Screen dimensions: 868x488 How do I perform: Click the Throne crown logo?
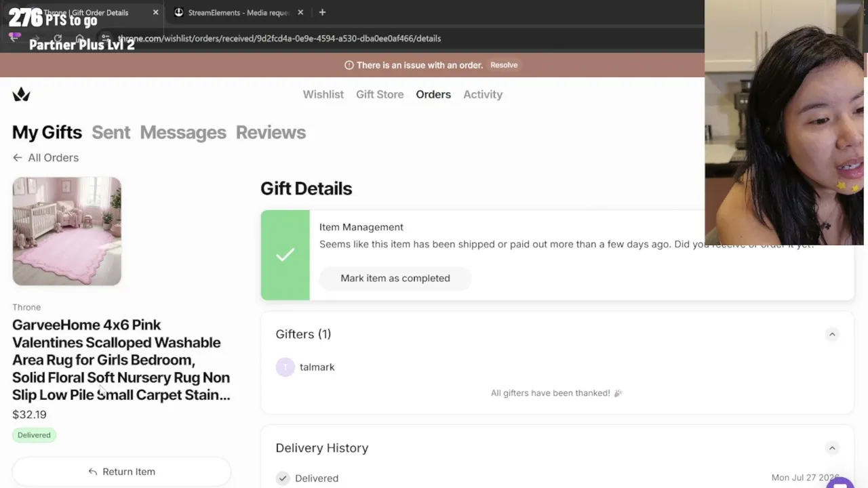(21, 94)
